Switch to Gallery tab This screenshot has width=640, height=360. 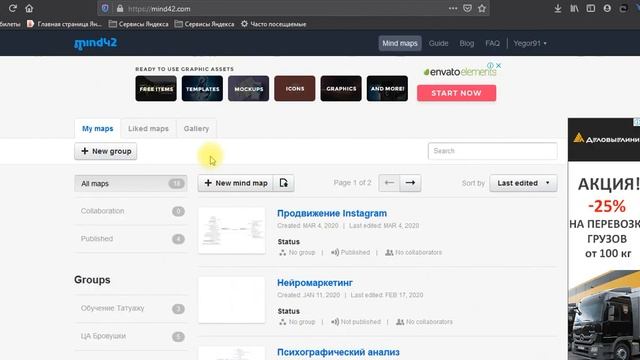click(196, 129)
